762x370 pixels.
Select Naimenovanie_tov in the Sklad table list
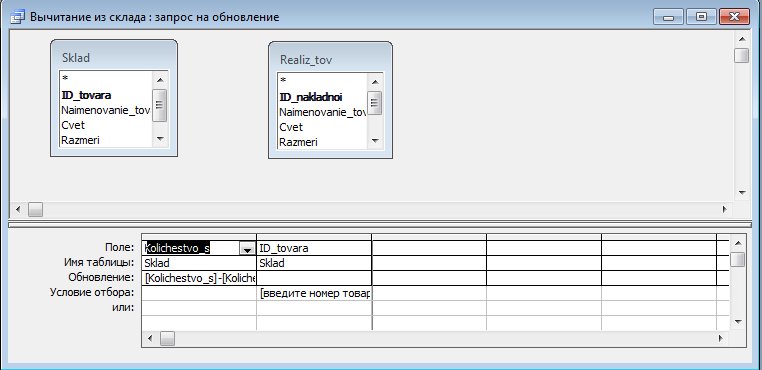105,110
